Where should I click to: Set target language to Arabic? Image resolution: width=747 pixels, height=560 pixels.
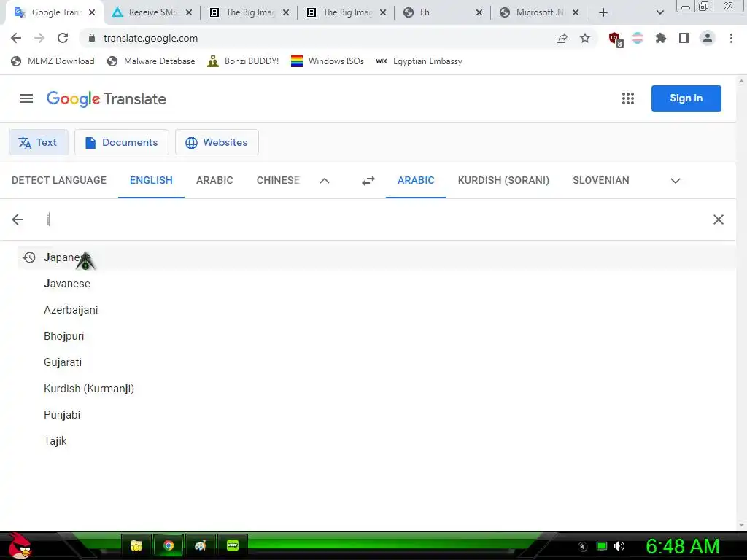[416, 181]
